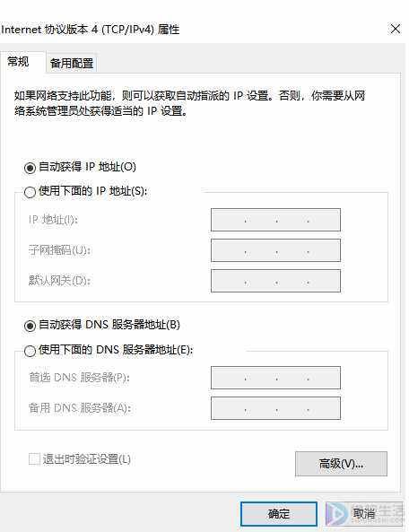Screen dimensions: 409x532
Task: Cancel with the 取消 button
Action: [x=364, y=514]
